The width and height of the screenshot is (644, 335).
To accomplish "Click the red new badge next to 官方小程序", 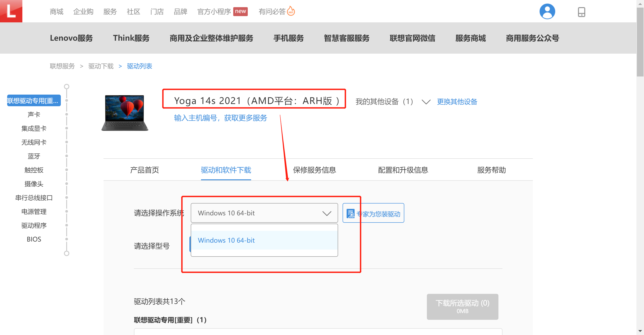I will [240, 11].
